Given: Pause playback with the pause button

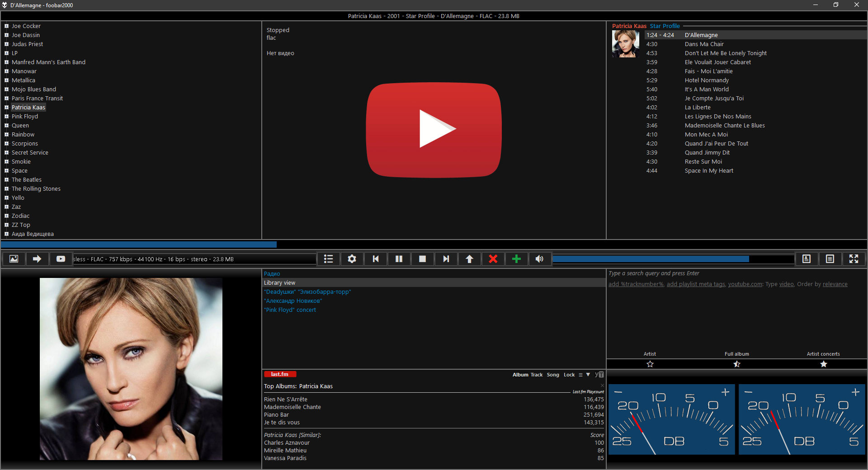Looking at the screenshot, I should coord(399,259).
